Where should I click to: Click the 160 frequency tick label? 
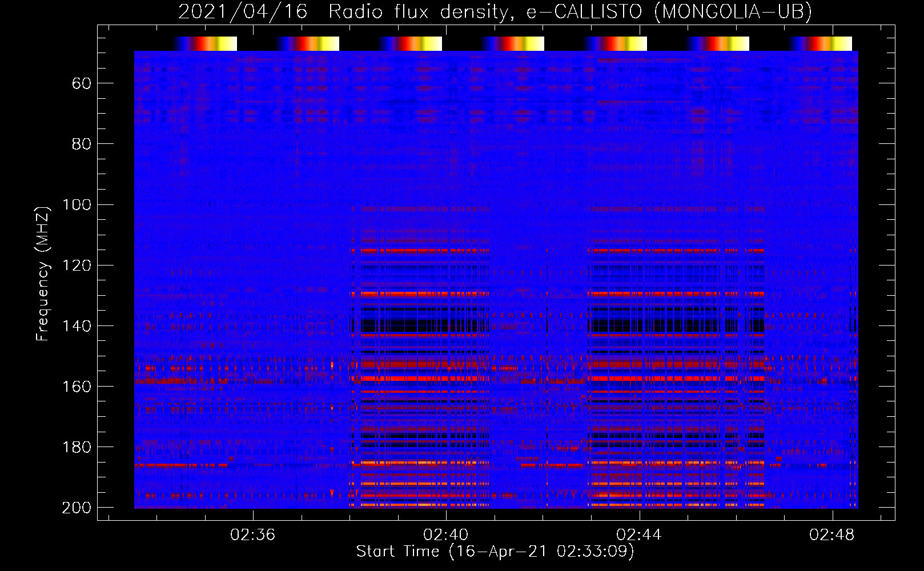click(x=77, y=387)
